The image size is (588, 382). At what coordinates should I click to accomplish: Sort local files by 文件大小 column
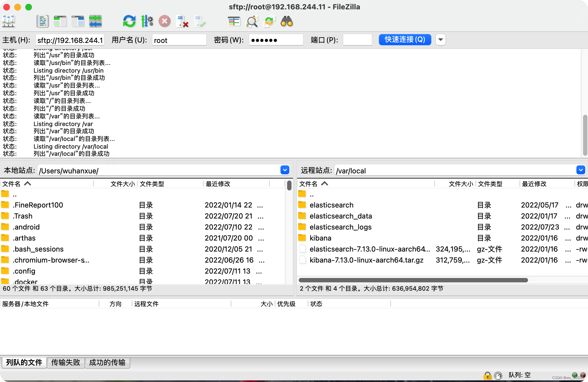pos(116,184)
